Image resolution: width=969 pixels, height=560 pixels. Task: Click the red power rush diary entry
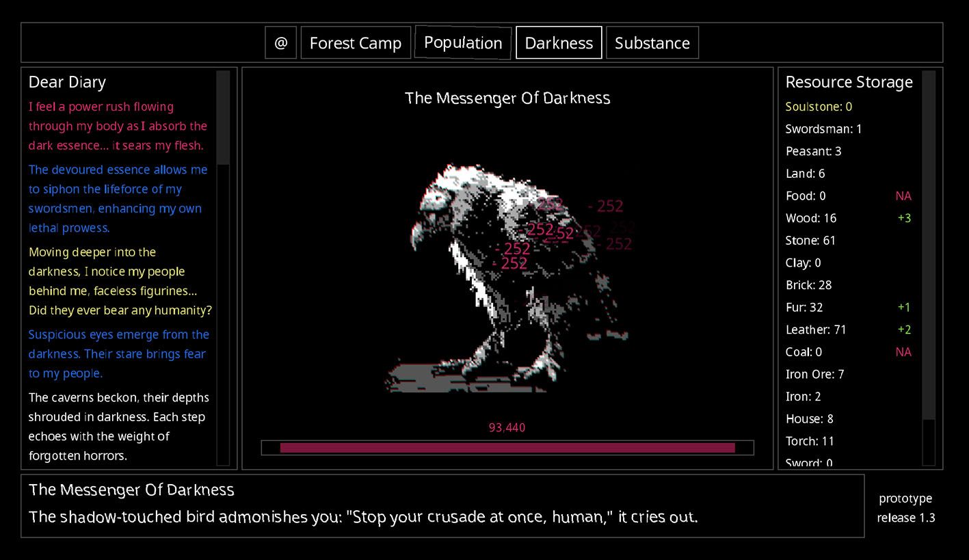tap(117, 126)
